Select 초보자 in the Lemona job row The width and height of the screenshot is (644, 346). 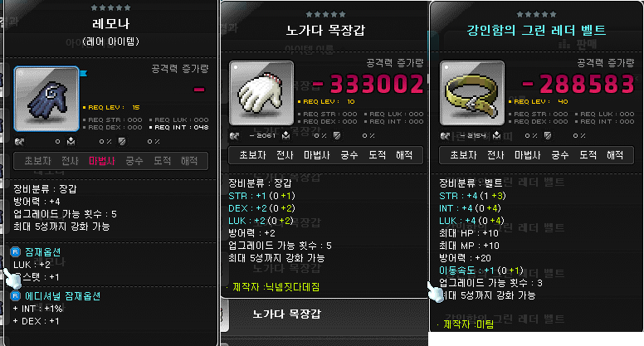point(37,161)
